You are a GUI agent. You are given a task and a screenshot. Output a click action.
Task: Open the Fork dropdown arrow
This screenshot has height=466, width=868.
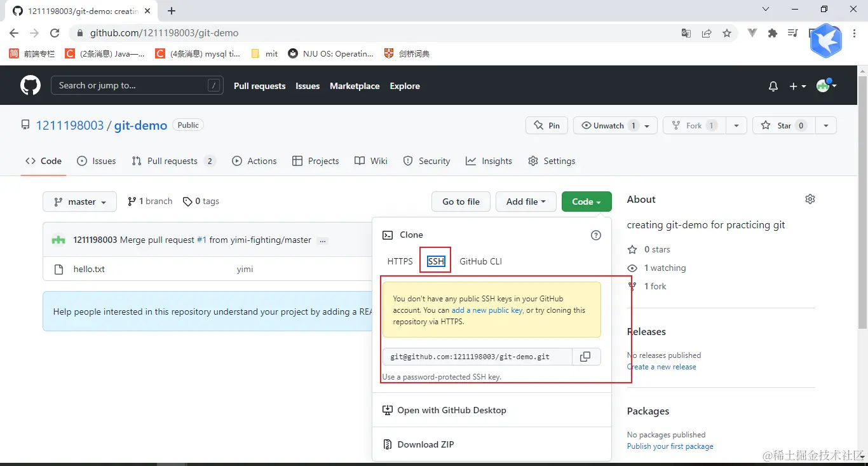[736, 125]
